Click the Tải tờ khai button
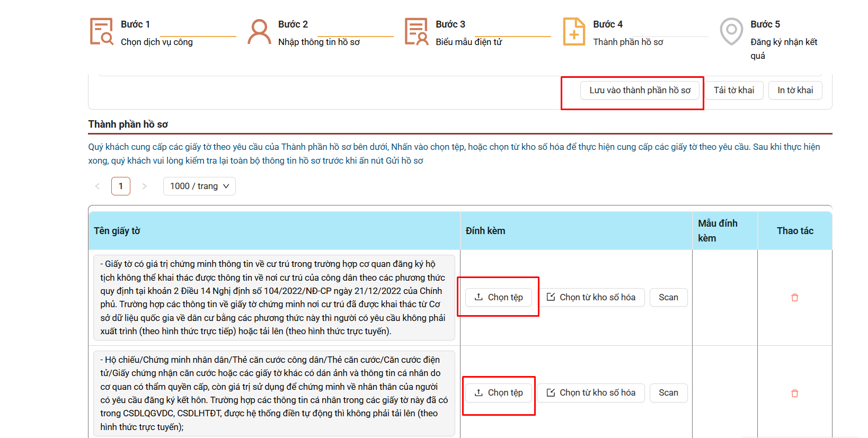Screen dimensions: 868x438 pyautogui.click(x=733, y=91)
